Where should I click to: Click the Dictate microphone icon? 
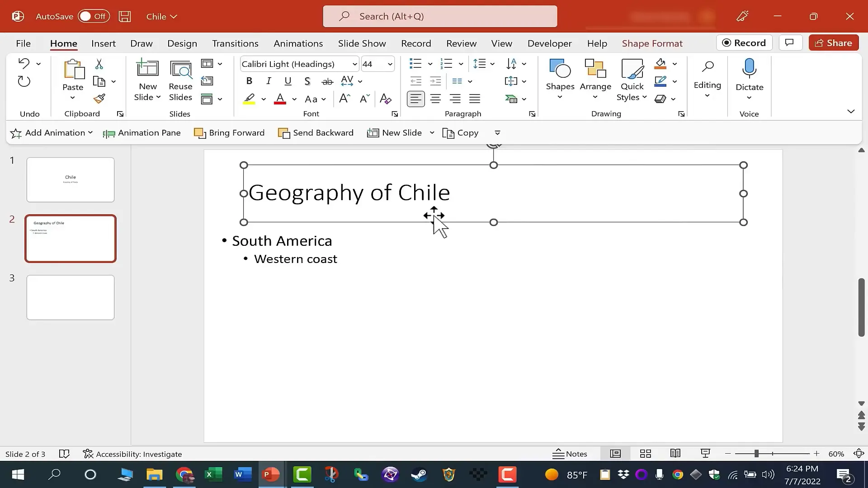pos(749,69)
